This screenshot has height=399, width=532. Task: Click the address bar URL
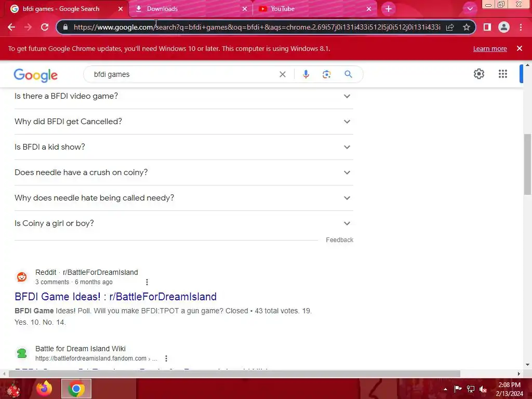tap(257, 27)
